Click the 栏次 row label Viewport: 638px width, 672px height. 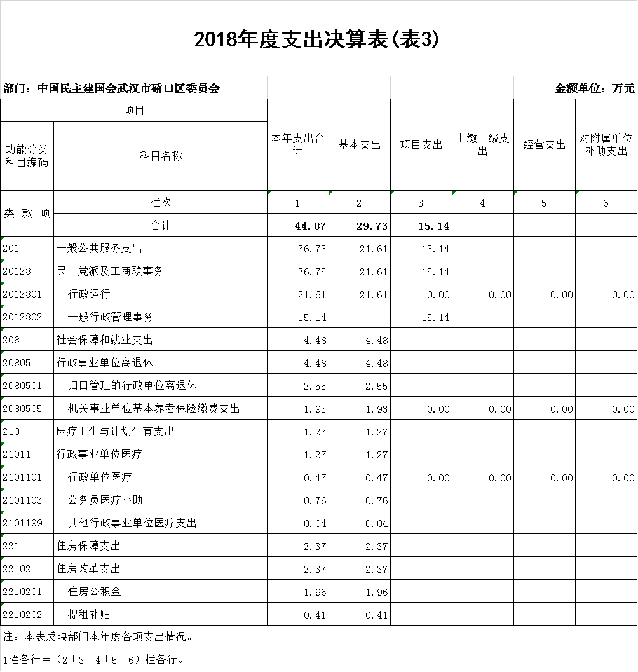point(160,202)
